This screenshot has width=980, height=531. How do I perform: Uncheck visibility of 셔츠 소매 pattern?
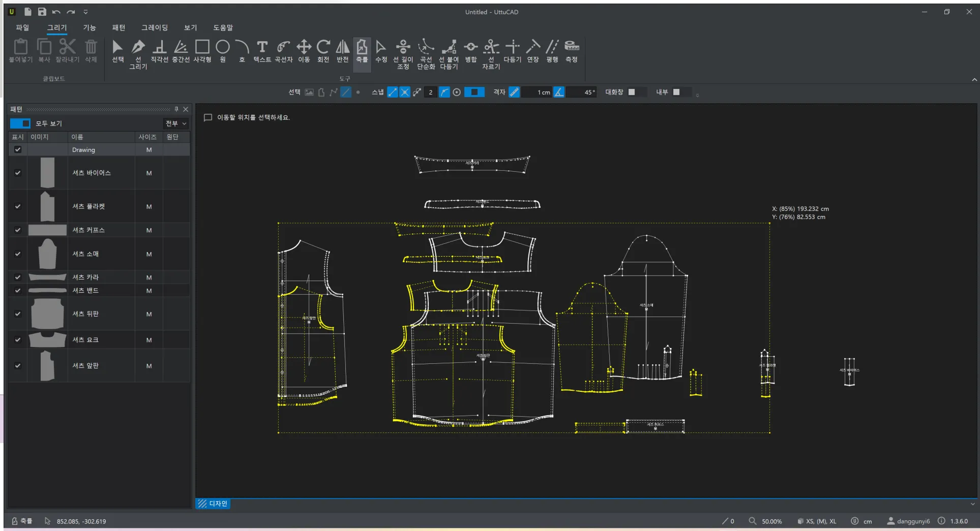click(x=18, y=254)
